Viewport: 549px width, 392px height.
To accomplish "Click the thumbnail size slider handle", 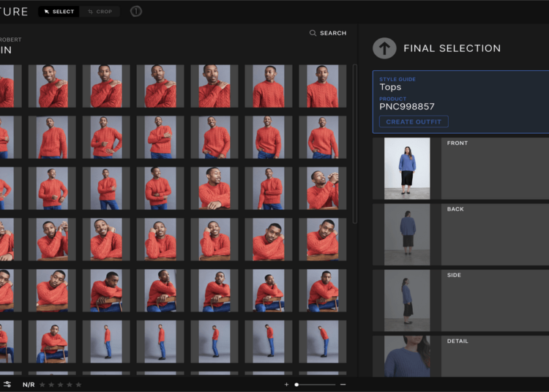I will point(296,385).
